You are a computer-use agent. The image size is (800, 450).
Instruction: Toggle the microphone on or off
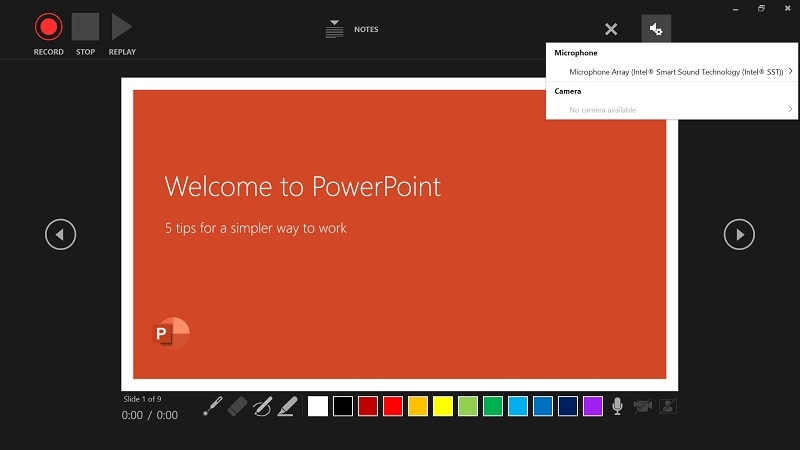coord(617,406)
